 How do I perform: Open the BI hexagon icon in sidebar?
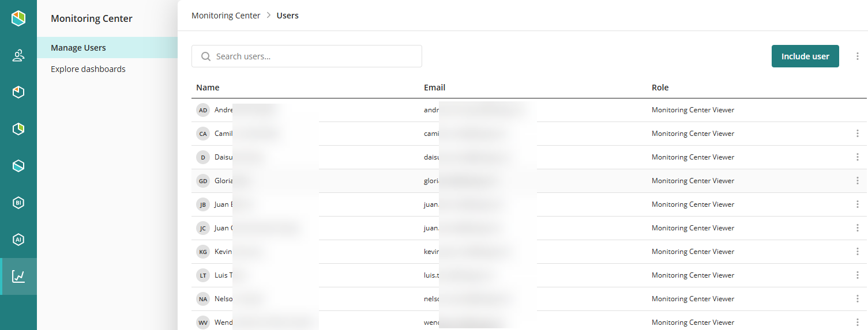coord(18,203)
